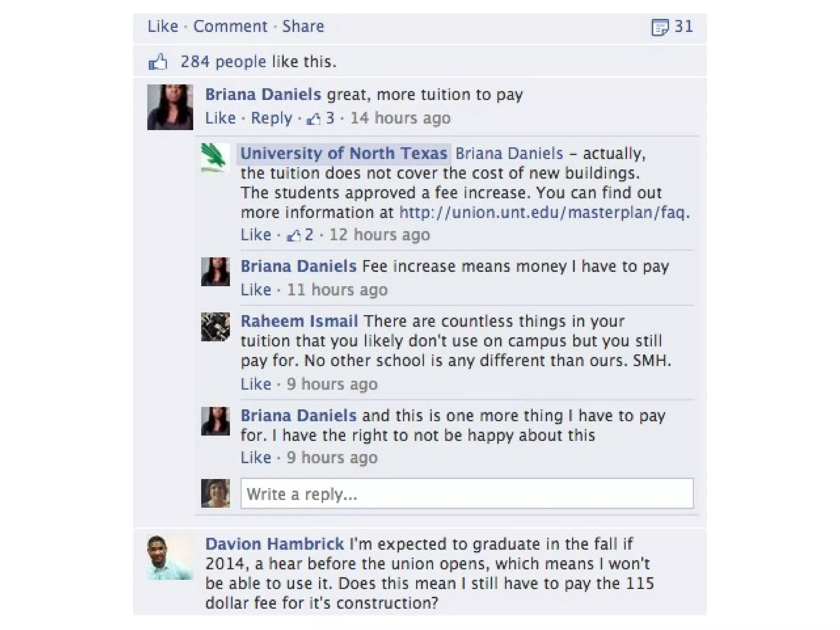Click the thumbs-up icon beside 284 people
The width and height of the screenshot is (840, 630).
(x=158, y=62)
